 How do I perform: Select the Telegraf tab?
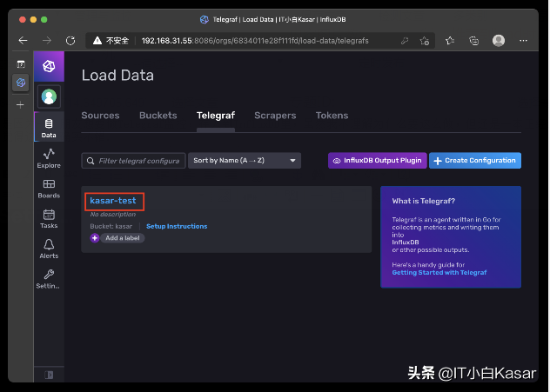click(216, 116)
